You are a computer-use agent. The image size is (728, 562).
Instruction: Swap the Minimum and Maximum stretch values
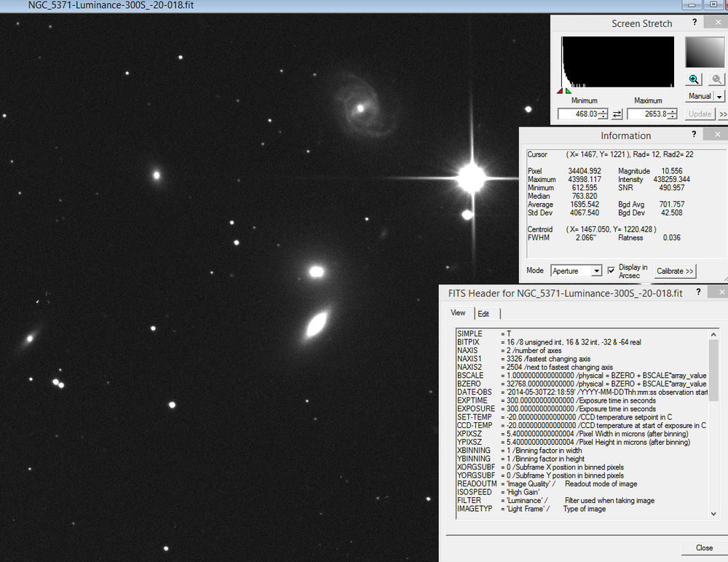(x=617, y=114)
